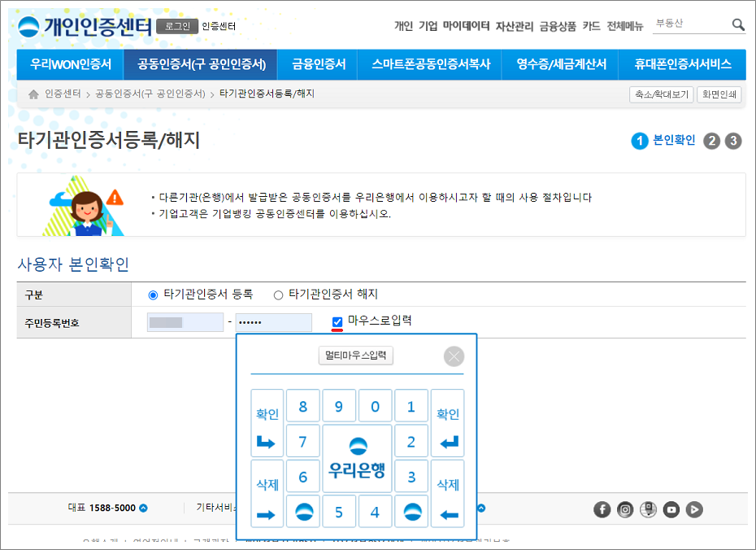Click the 축소/확대보기 button
756x550 pixels.
click(x=662, y=94)
